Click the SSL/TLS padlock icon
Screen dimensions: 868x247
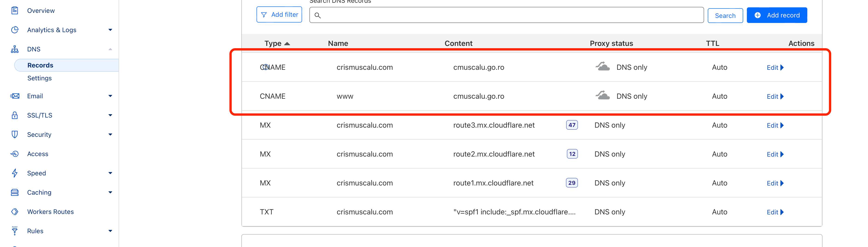tap(14, 115)
